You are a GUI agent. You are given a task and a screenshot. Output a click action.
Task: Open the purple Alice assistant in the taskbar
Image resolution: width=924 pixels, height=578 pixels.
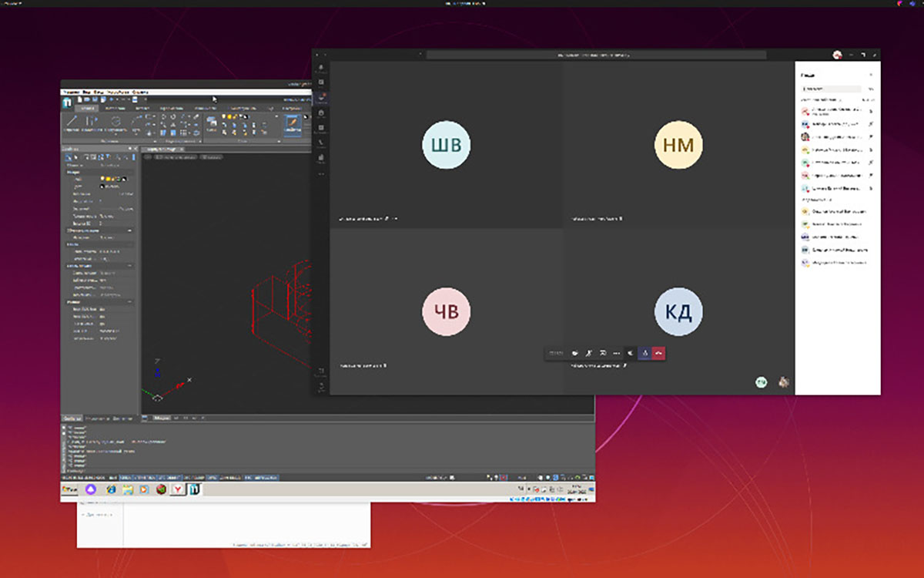pyautogui.click(x=90, y=489)
